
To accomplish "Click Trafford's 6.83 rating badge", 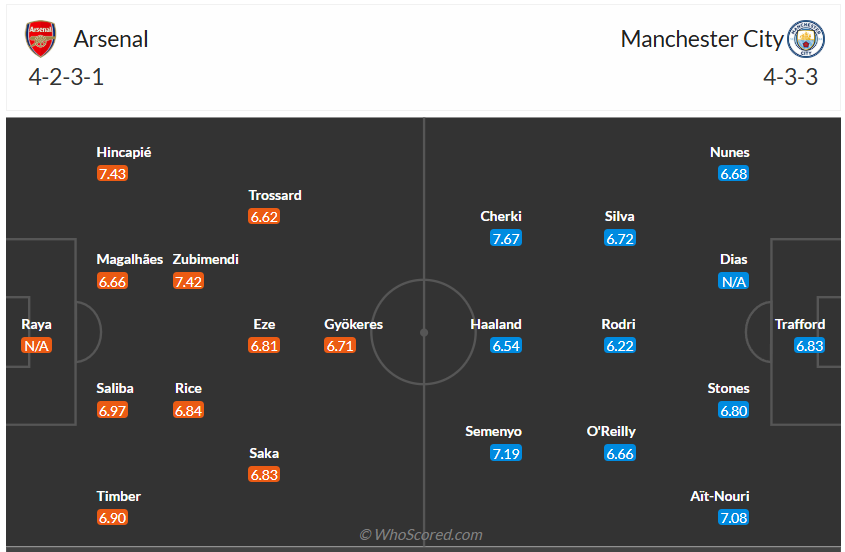I will point(810,346).
